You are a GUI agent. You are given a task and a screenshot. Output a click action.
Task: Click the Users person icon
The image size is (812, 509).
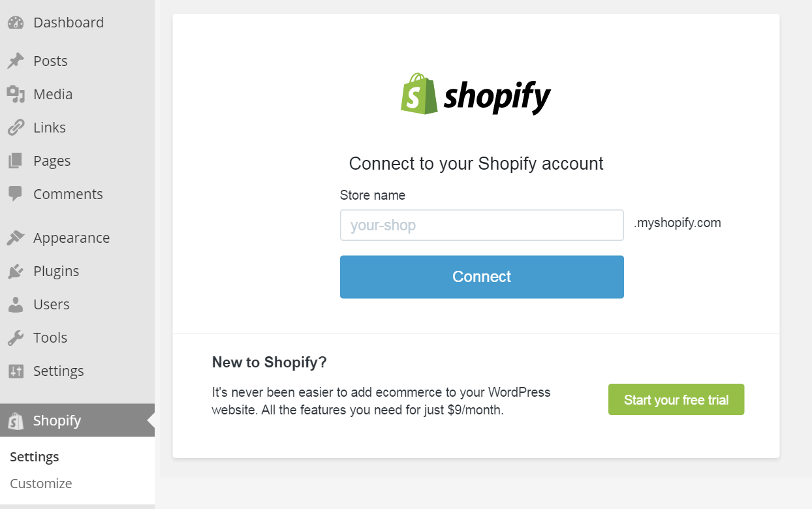(x=16, y=305)
